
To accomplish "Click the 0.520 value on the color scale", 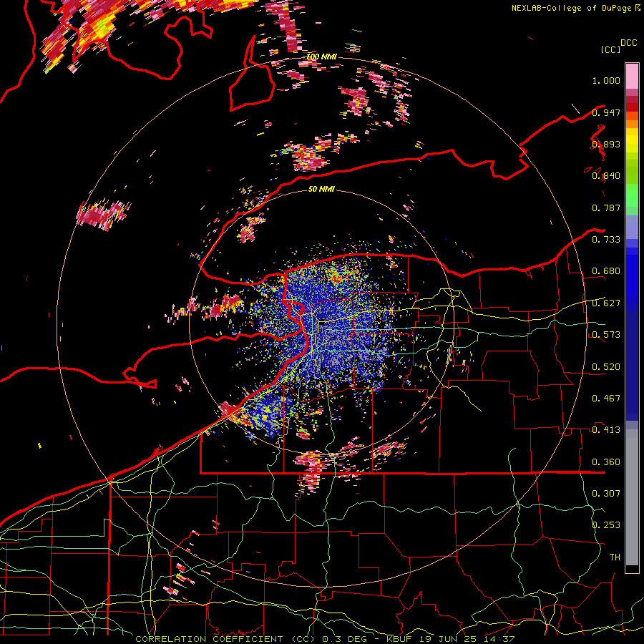I will click(x=606, y=367).
